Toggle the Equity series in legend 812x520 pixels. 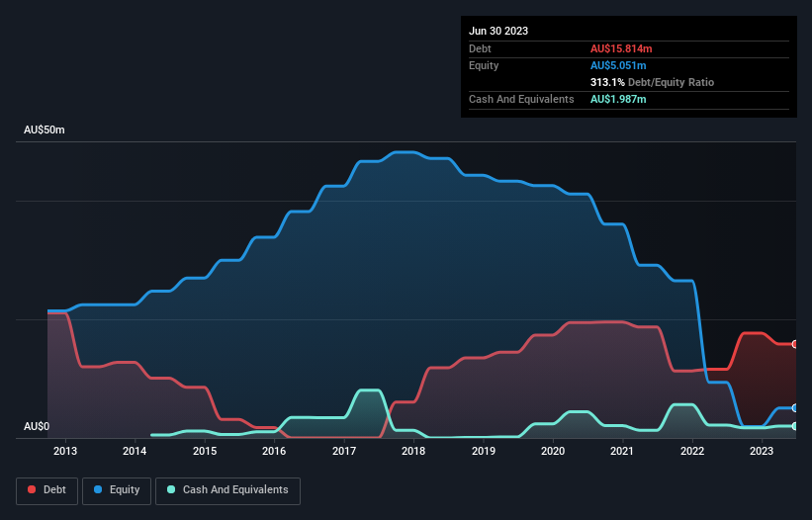tap(116, 490)
